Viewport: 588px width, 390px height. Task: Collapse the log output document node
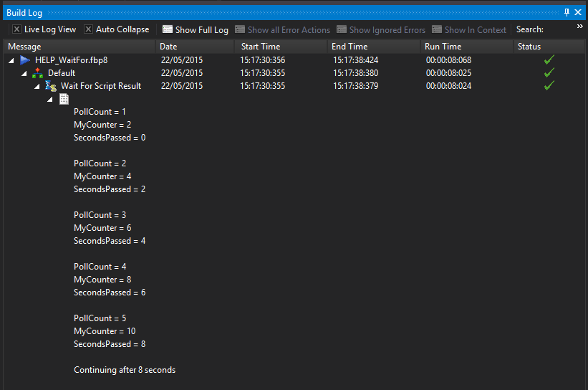(x=49, y=100)
